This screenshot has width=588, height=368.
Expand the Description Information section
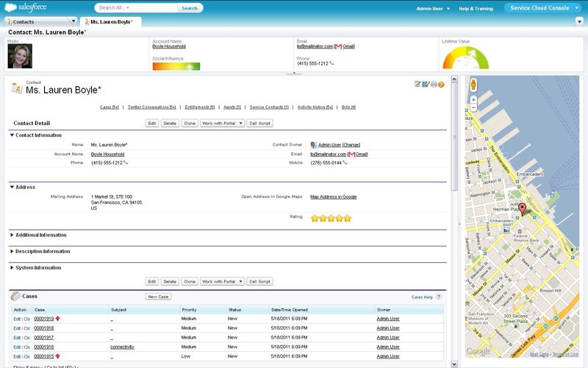(x=12, y=251)
